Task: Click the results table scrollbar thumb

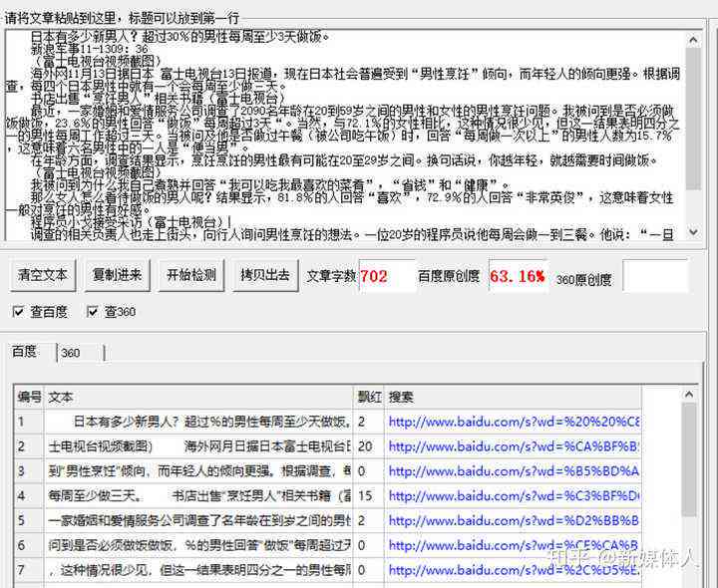Action: click(x=689, y=459)
